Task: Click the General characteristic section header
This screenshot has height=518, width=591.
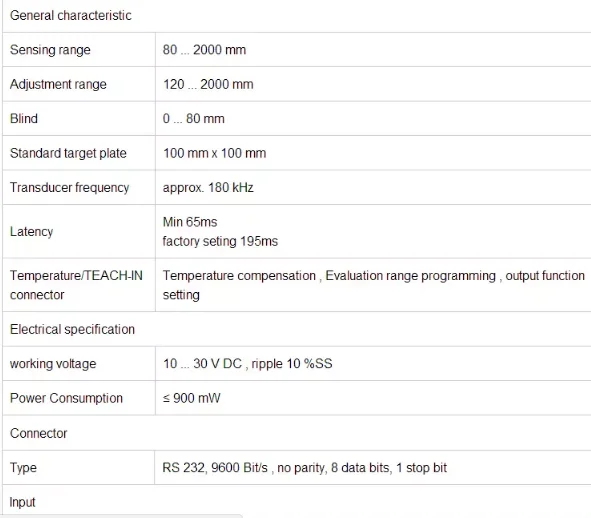Action: click(x=70, y=15)
